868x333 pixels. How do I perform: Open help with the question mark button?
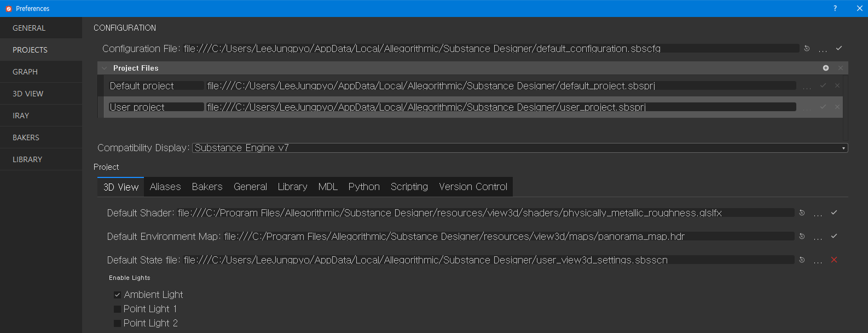[835, 8]
